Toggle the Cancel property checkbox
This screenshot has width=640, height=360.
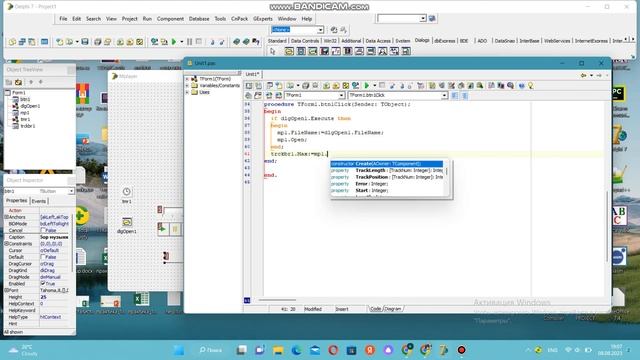click(x=43, y=230)
